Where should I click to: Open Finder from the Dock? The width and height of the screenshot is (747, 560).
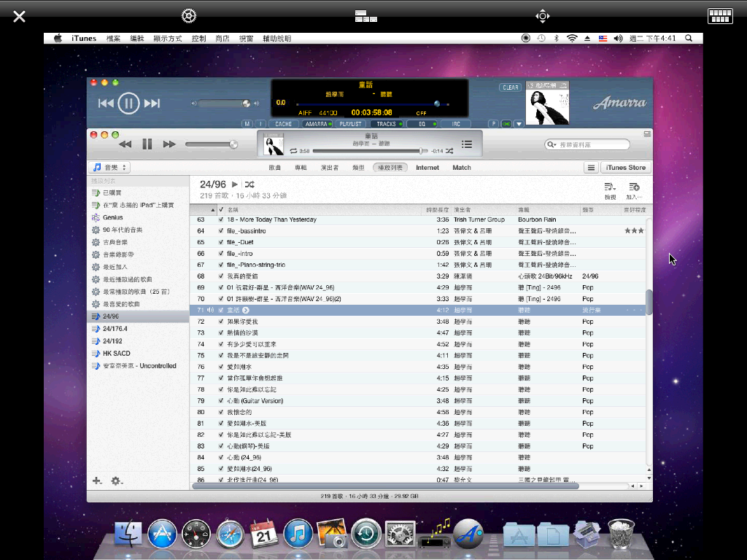tap(128, 533)
